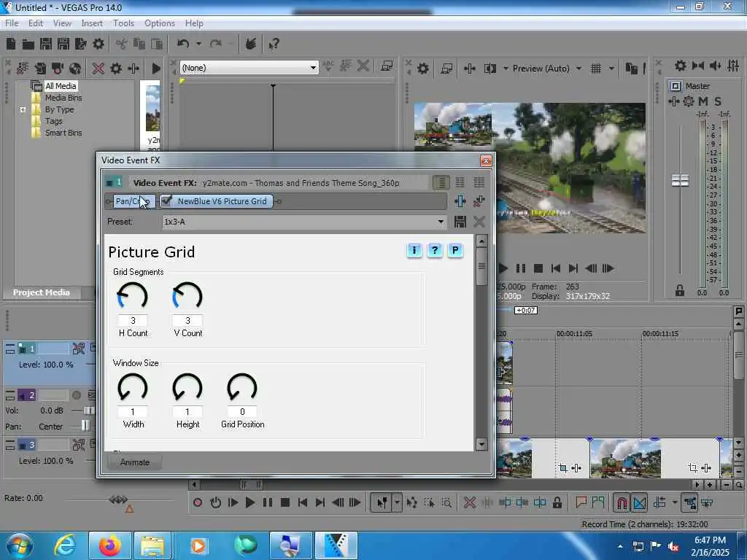Screen dimensions: 747x560
Task: Toggle the NewBlue V6 Picture Grid checkbox
Action: click(166, 201)
